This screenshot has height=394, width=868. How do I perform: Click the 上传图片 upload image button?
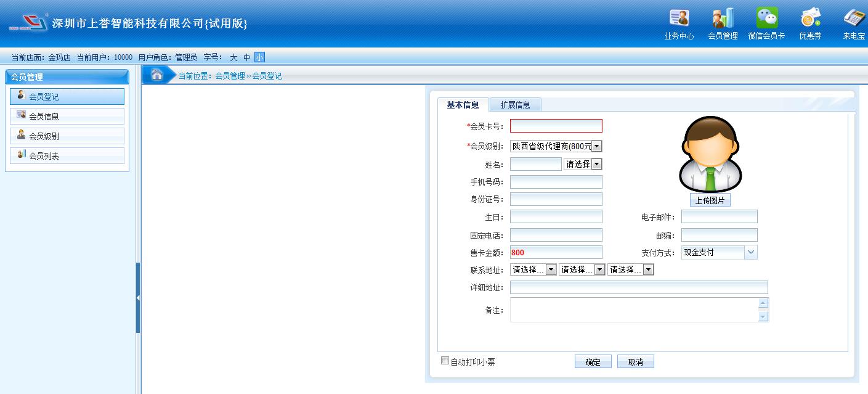pos(710,200)
